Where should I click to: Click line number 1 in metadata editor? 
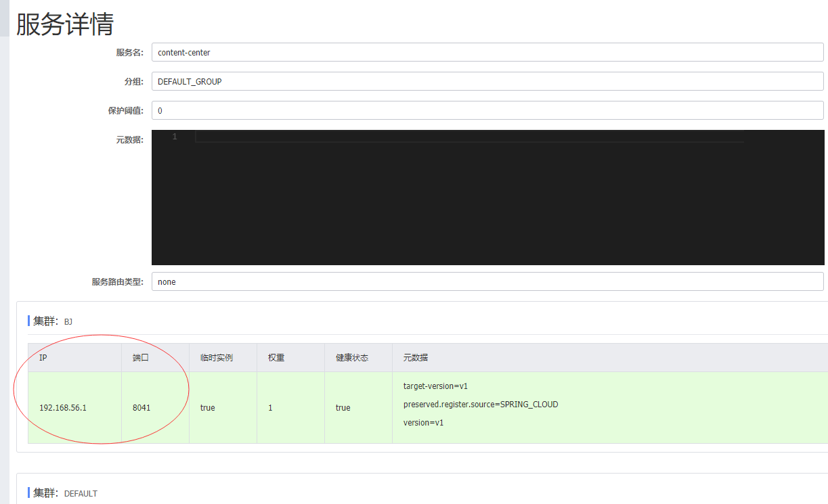pyautogui.click(x=174, y=137)
